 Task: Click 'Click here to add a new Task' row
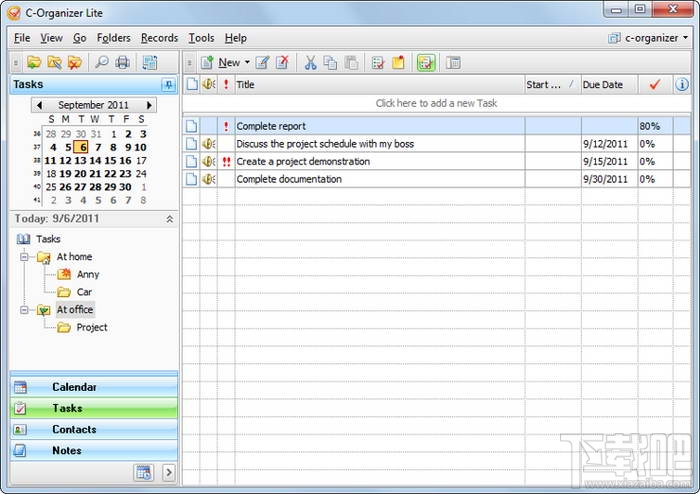click(x=436, y=104)
